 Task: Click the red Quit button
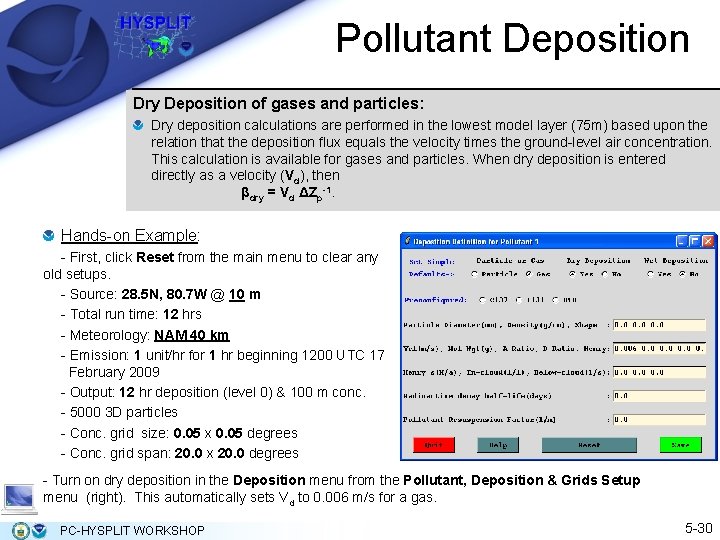point(434,444)
